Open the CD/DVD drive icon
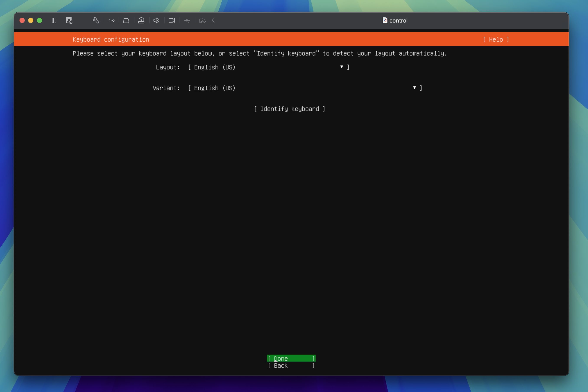 (x=141, y=21)
